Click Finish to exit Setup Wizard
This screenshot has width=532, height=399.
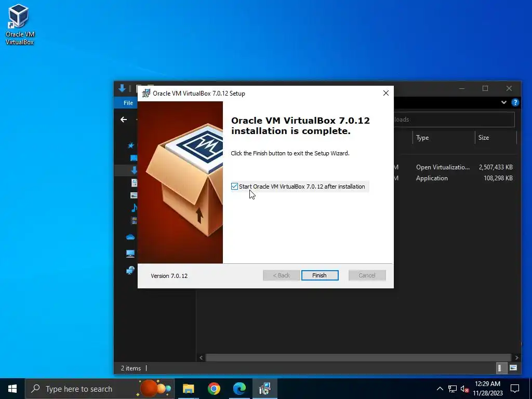point(320,275)
